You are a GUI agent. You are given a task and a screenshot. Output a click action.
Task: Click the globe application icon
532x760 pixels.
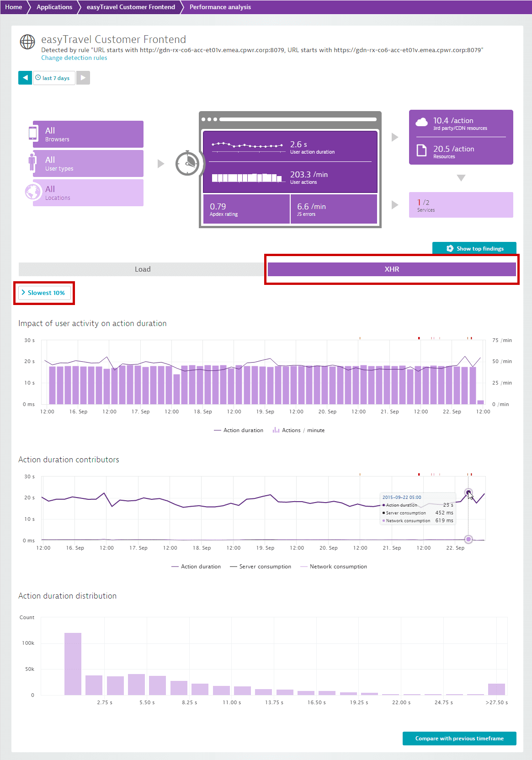[27, 42]
